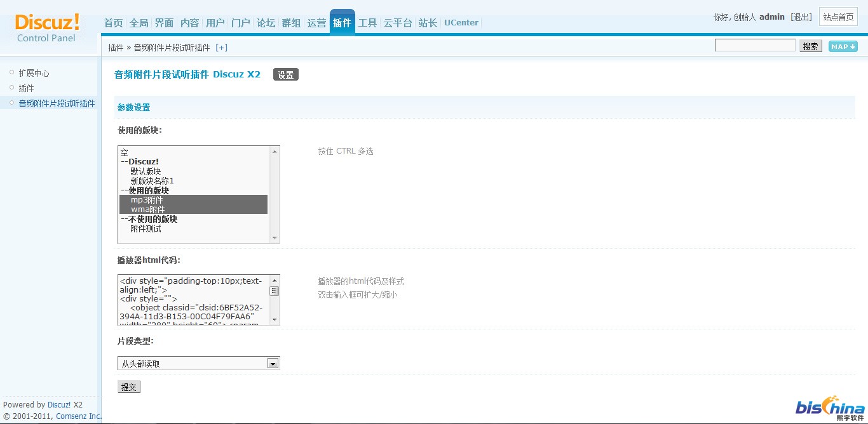Open the 片段类型 dropdown (从头部读取)
Image resolution: width=868 pixels, height=424 pixels.
coord(199,364)
